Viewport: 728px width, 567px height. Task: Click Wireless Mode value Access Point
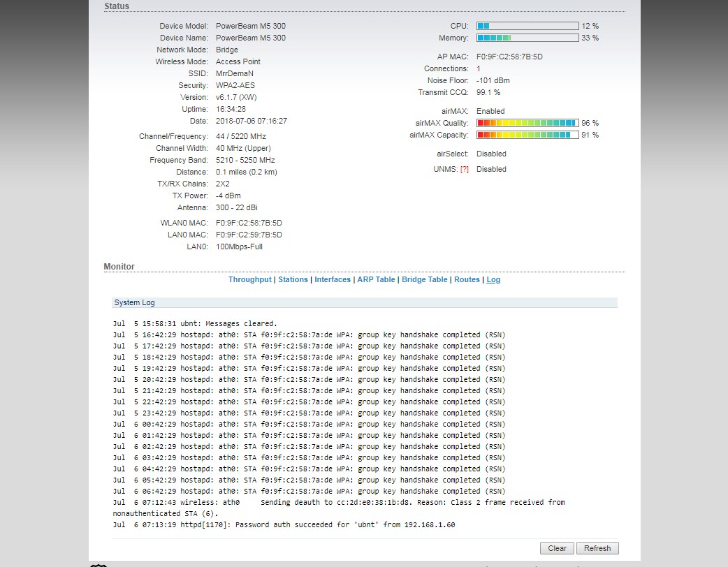point(238,61)
